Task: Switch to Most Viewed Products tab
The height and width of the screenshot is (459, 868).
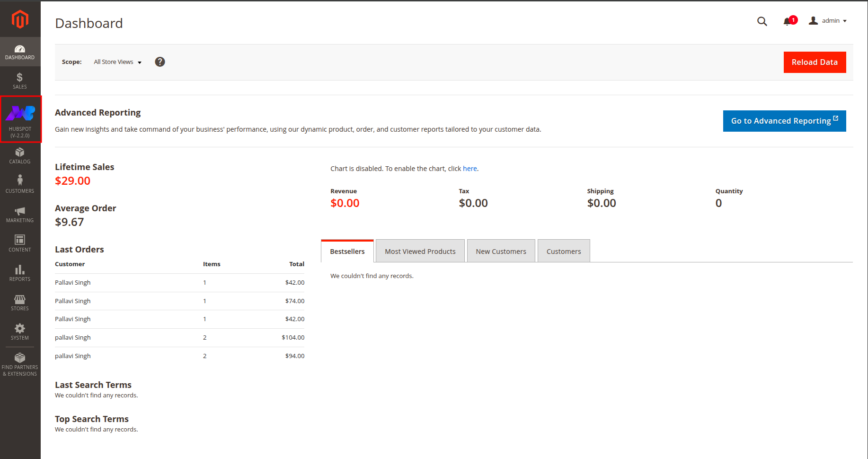Action: point(420,252)
